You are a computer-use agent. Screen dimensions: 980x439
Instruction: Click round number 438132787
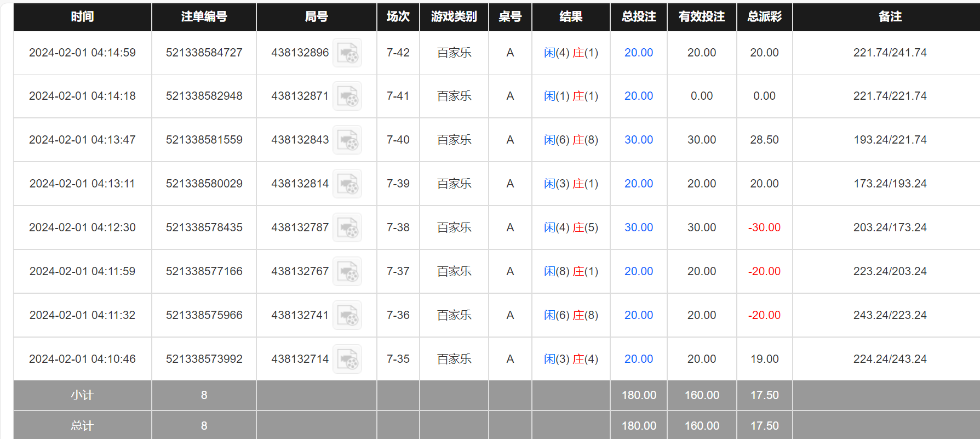tap(300, 227)
